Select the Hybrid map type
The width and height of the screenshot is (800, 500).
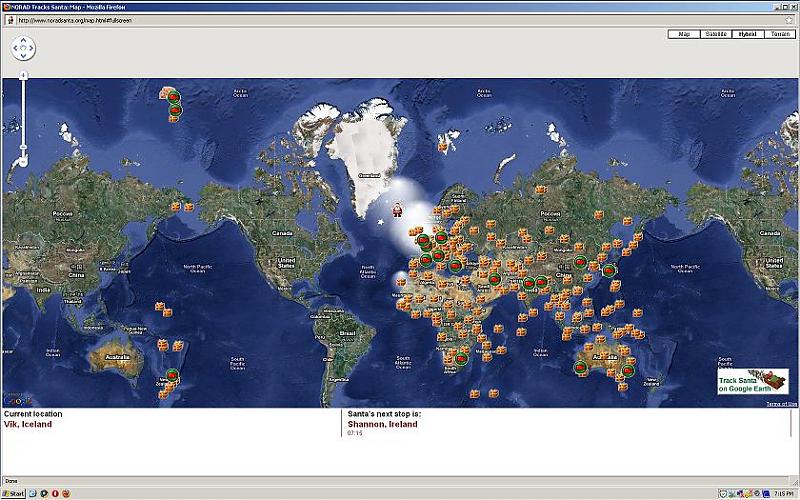point(747,34)
